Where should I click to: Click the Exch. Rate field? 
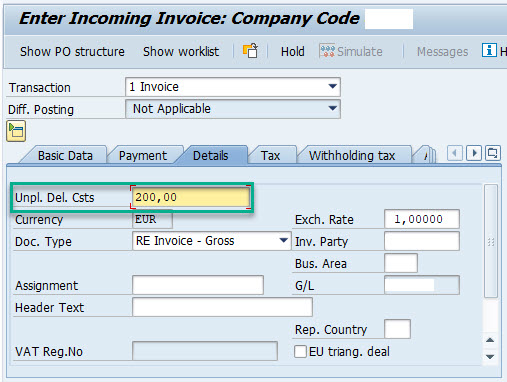click(422, 219)
